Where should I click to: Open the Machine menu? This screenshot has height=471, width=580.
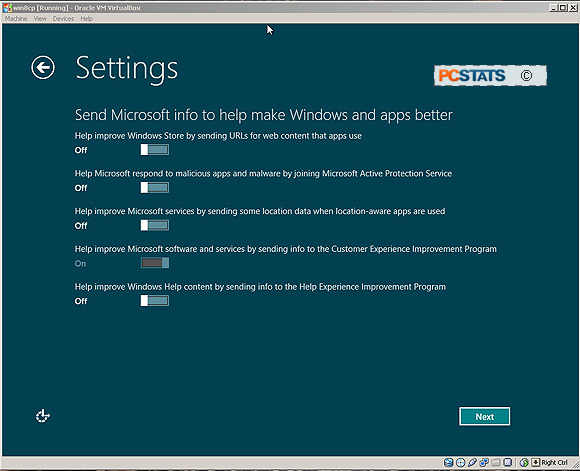click(16, 18)
